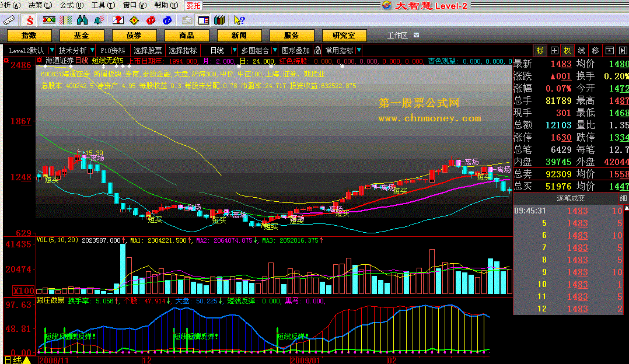629x364 pixels.
Task: Click the 细 detail expander in 逐笔成交
Action: (x=623, y=198)
